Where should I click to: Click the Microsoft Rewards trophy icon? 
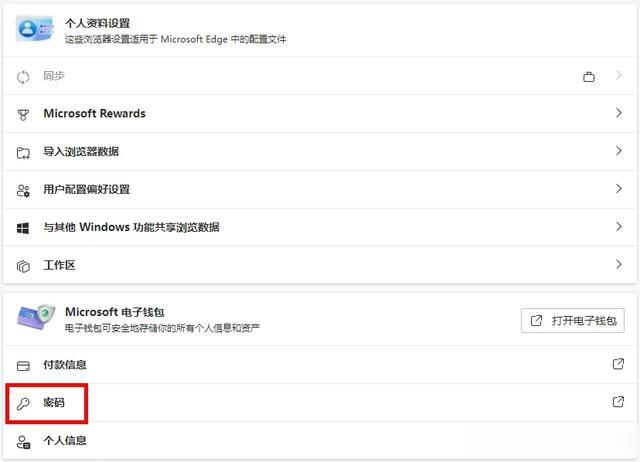[23, 115]
